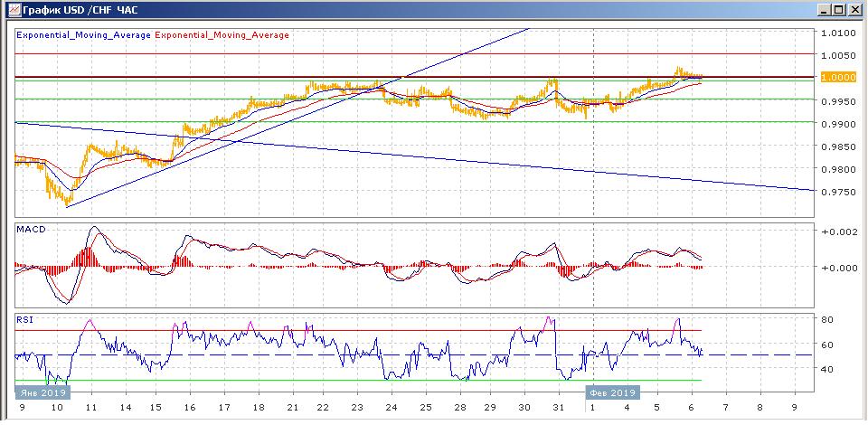Viewport: 868px width, 425px height.
Task: Click the 80 level on the RSI scale
Action: pos(826,319)
